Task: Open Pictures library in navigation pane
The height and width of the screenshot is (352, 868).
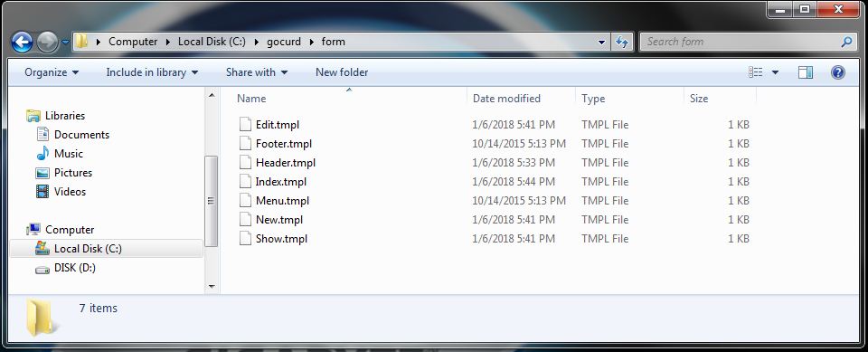Action: coord(73,173)
